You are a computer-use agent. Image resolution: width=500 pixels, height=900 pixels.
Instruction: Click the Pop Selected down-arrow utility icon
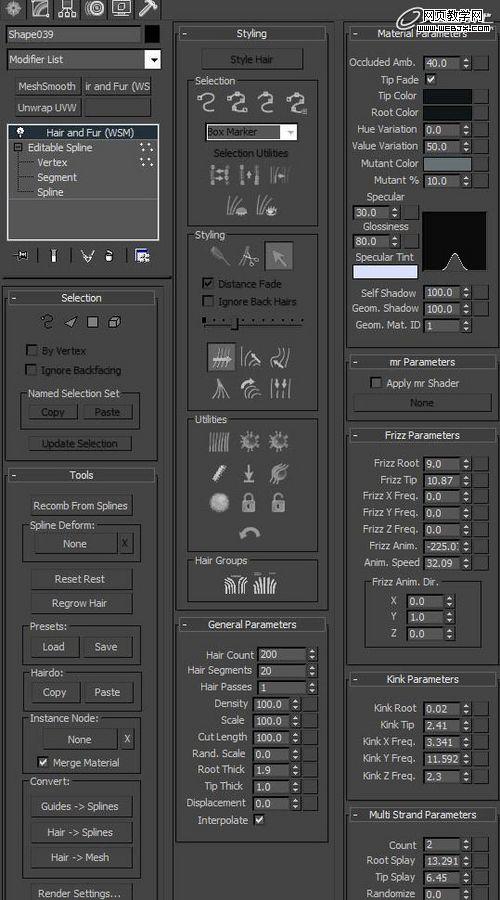point(249,473)
